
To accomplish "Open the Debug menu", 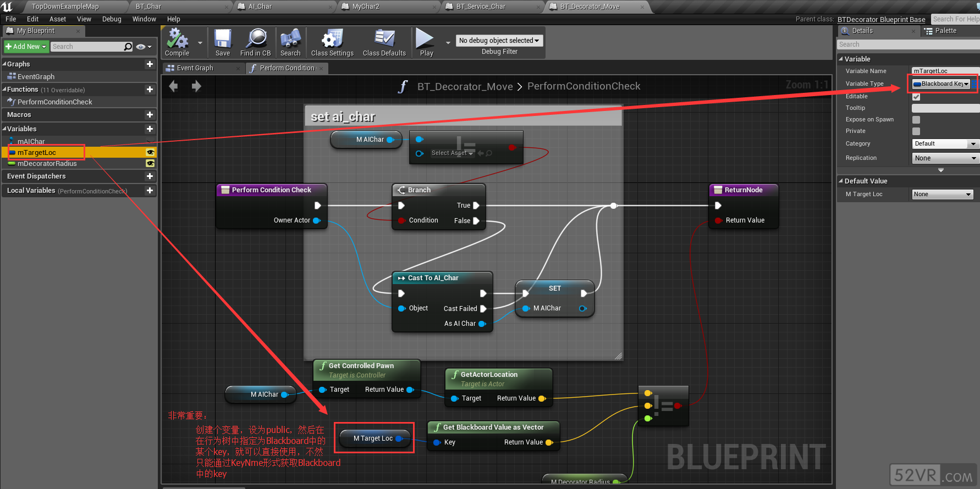I will 112,19.
